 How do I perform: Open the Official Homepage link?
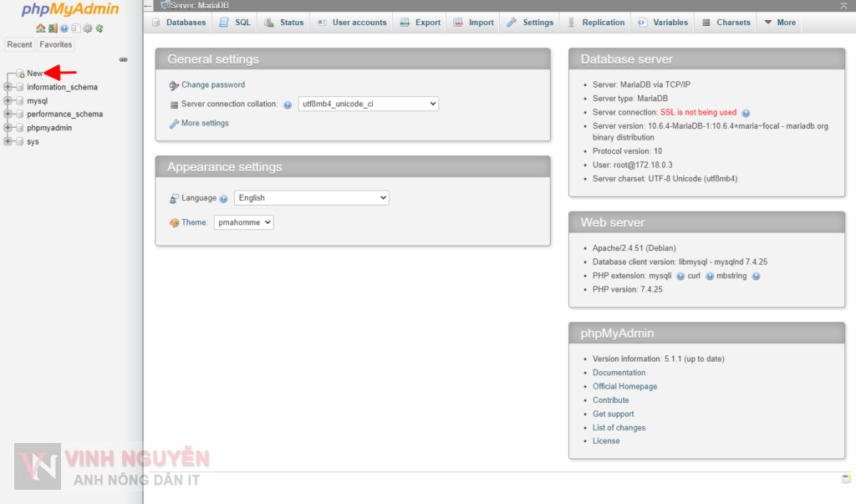coord(624,386)
